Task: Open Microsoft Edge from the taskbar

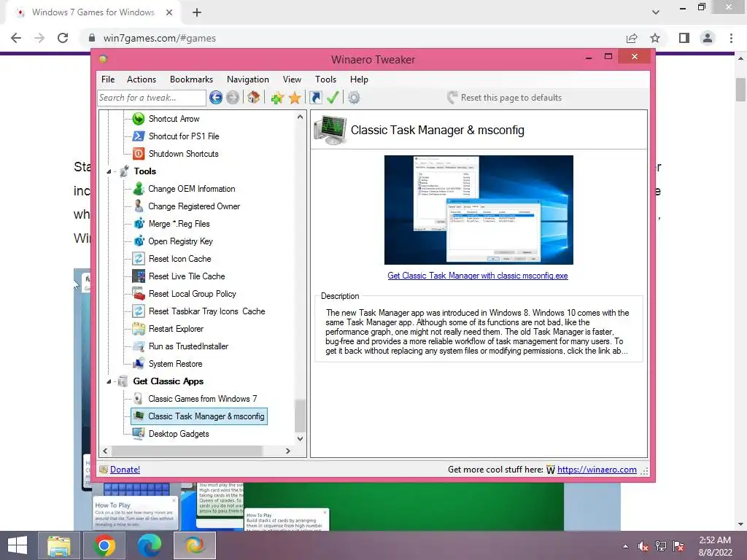Action: click(150, 545)
